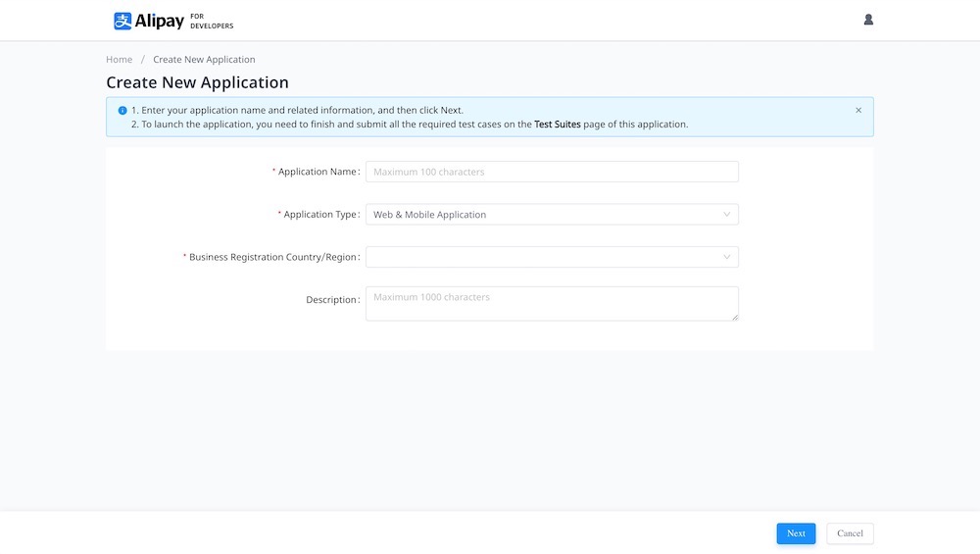Click the blue info icon in banner
Viewport: 980px width, 554px height.
(122, 111)
